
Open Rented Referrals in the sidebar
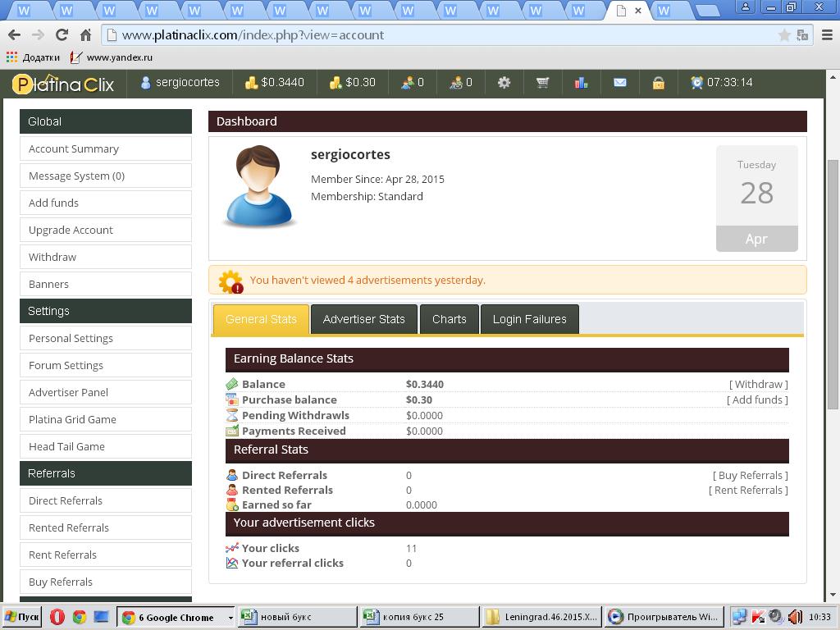point(106,528)
